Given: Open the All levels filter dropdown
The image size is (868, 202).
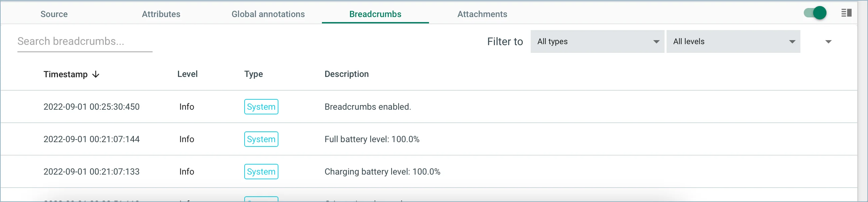Looking at the screenshot, I should 733,41.
